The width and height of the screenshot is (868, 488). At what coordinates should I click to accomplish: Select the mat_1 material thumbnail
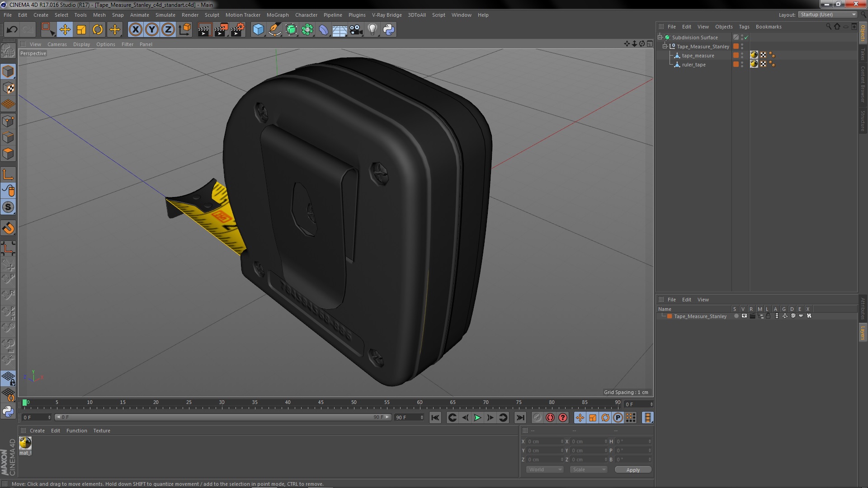pos(25,443)
